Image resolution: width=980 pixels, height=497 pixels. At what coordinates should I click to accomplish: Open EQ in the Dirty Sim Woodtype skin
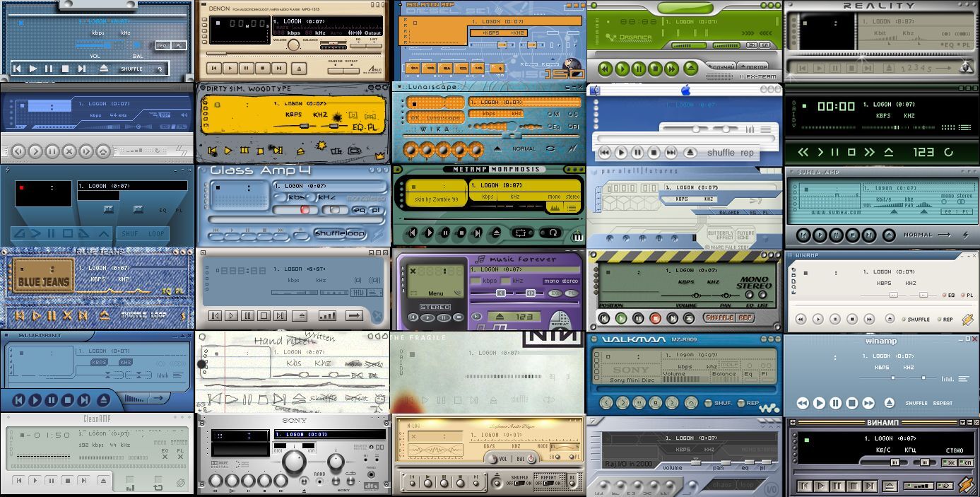pos(358,127)
